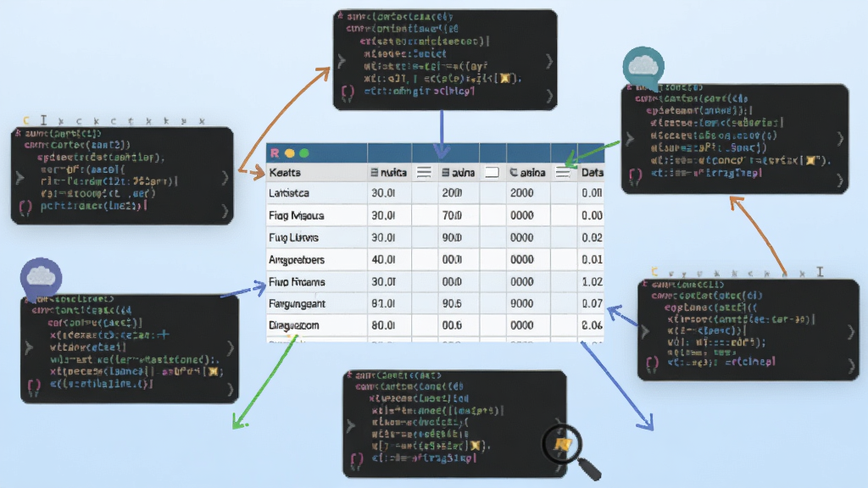Click the Fargungeant row name
The width and height of the screenshot is (868, 488).
(x=297, y=304)
